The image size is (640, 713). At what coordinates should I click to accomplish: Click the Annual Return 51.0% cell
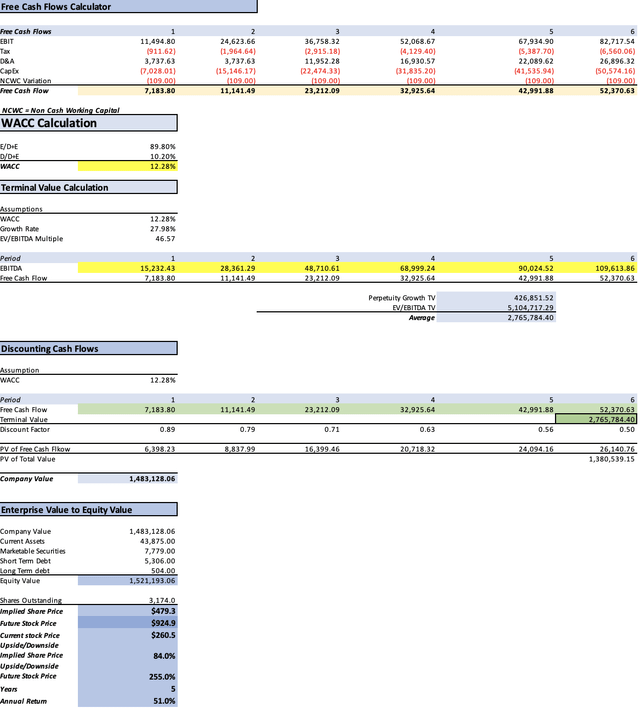[128, 701]
